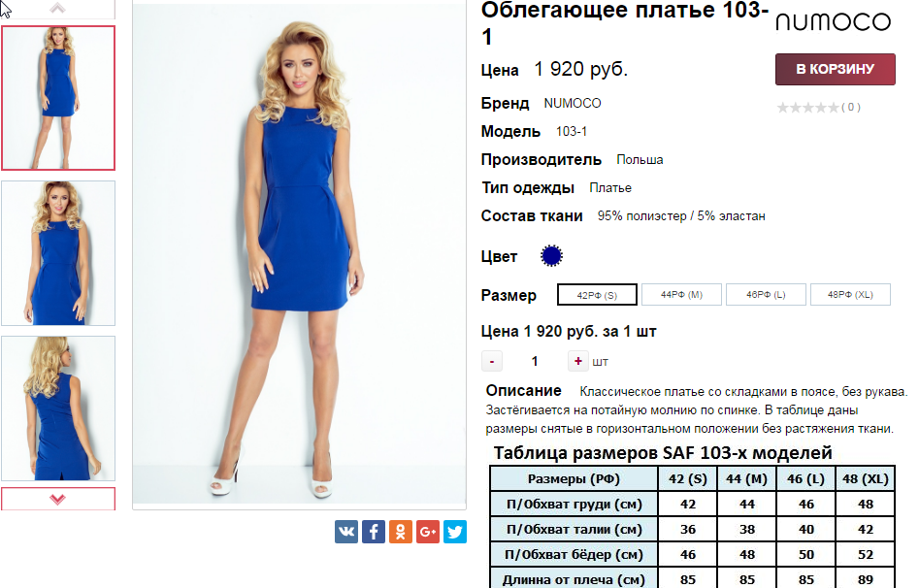Select size 48РФ (XL)
919x588 pixels.
pos(850,294)
